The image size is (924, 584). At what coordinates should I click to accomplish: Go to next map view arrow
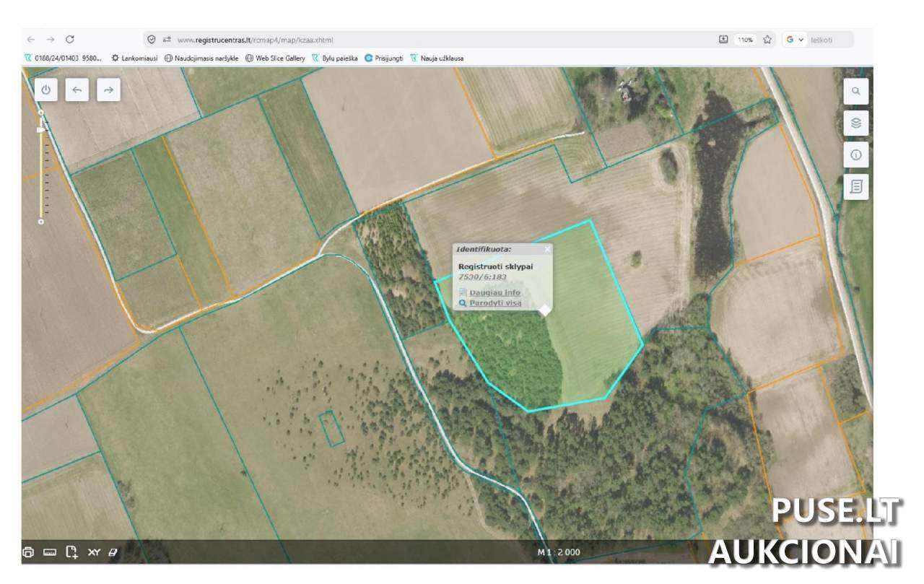click(x=108, y=90)
